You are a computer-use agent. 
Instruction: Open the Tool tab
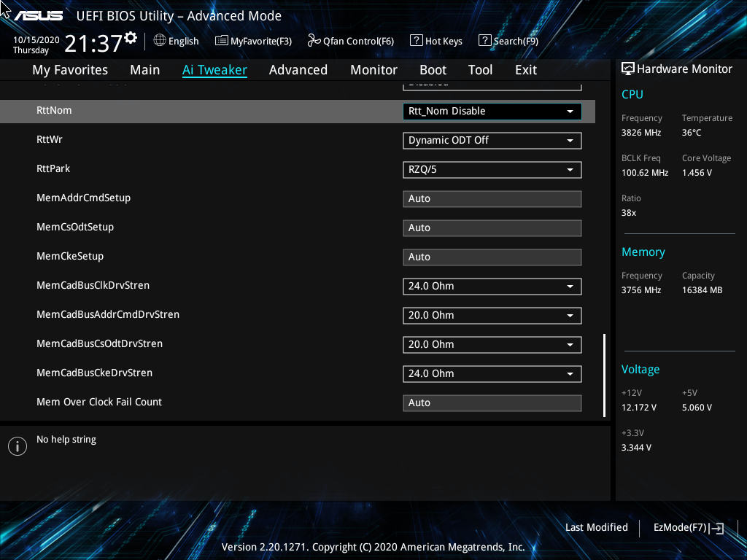tap(480, 70)
